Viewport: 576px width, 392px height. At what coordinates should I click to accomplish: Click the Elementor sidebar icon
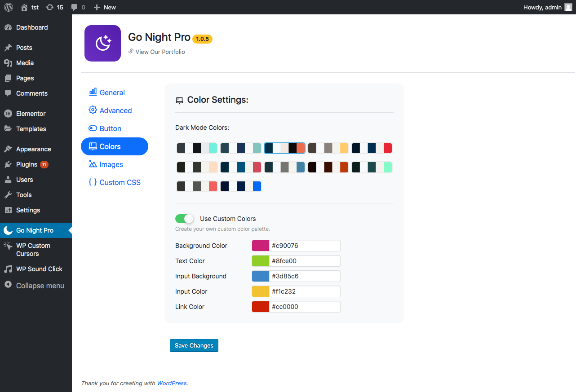(8, 114)
